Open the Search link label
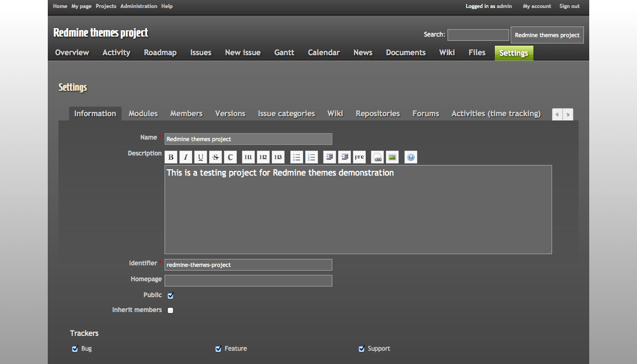This screenshot has height=364, width=637. coord(434,34)
